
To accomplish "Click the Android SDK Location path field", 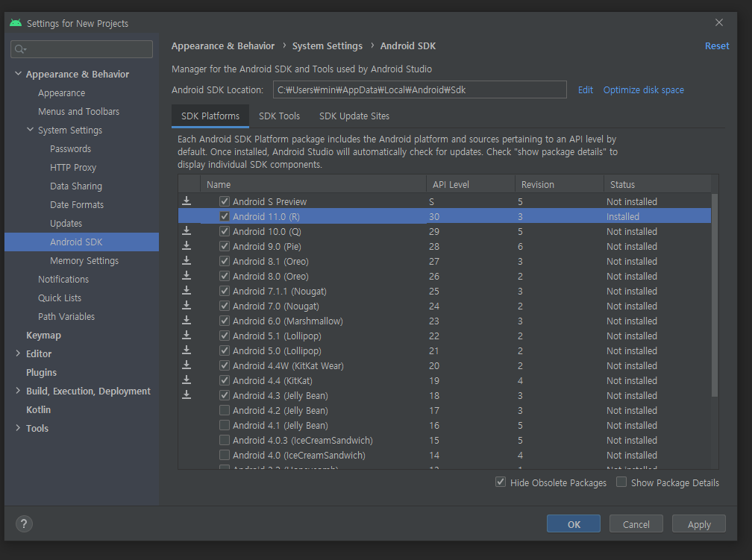I will coord(419,89).
